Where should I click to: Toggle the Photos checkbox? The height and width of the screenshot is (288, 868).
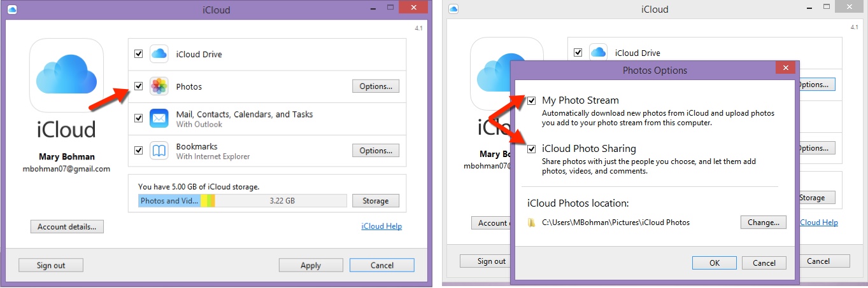[138, 86]
